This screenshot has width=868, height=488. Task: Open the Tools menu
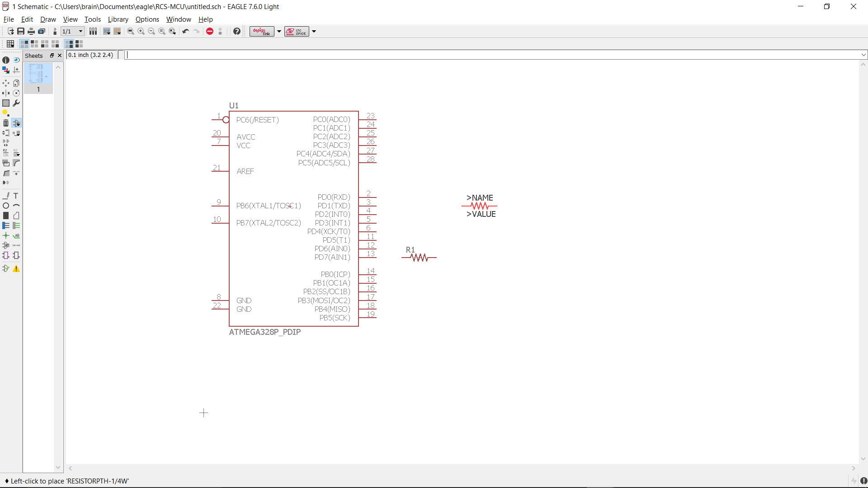point(92,19)
